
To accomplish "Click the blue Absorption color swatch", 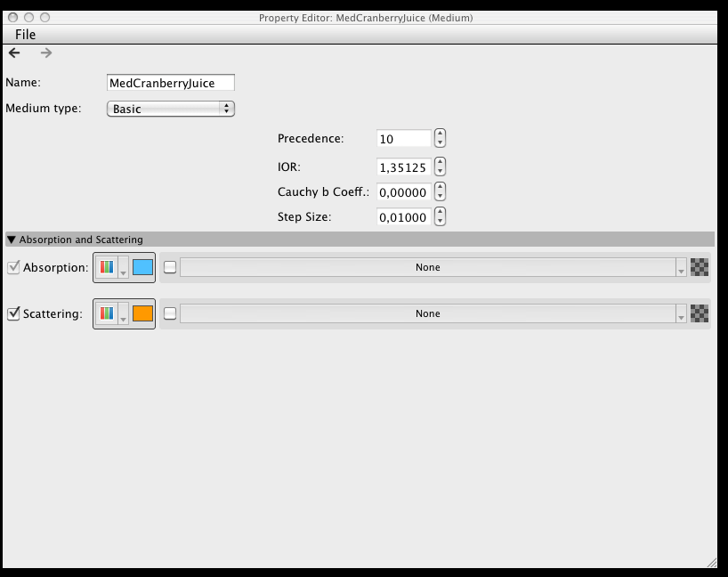I will [142, 267].
